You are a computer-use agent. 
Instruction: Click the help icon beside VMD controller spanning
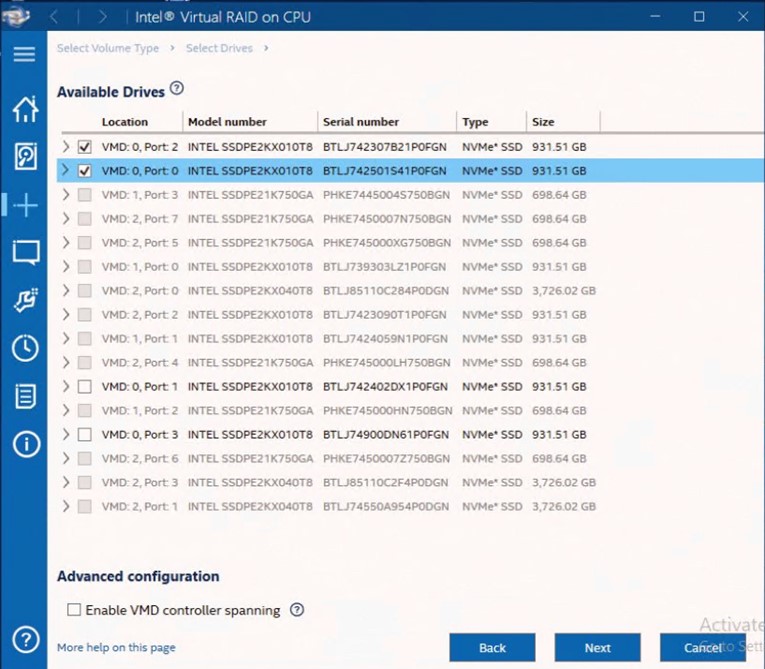[x=297, y=609]
